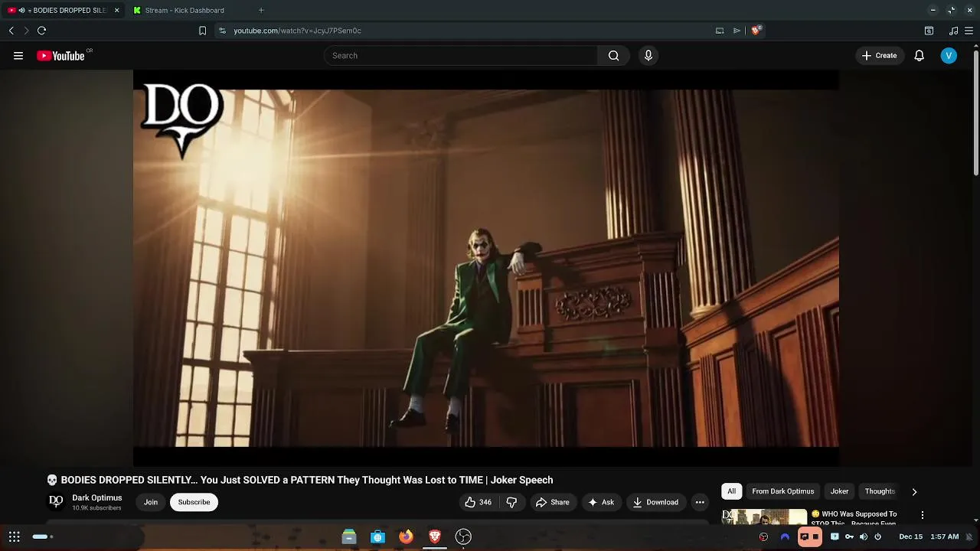The height and width of the screenshot is (551, 980).
Task: Like the video with 346 likes
Action: coord(478,502)
